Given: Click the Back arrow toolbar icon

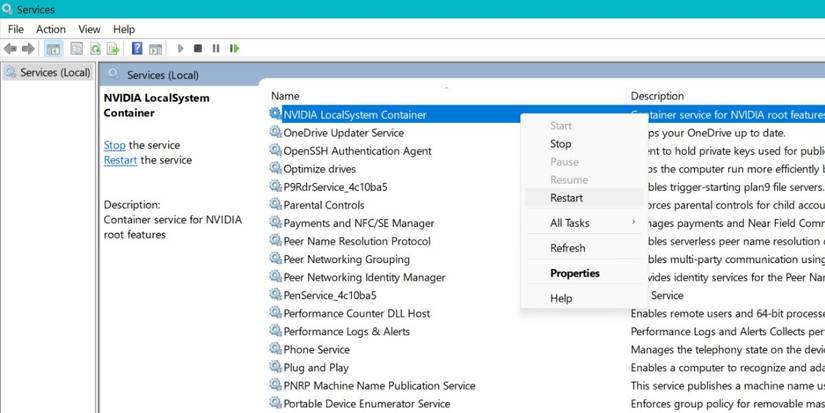Looking at the screenshot, I should point(10,48).
